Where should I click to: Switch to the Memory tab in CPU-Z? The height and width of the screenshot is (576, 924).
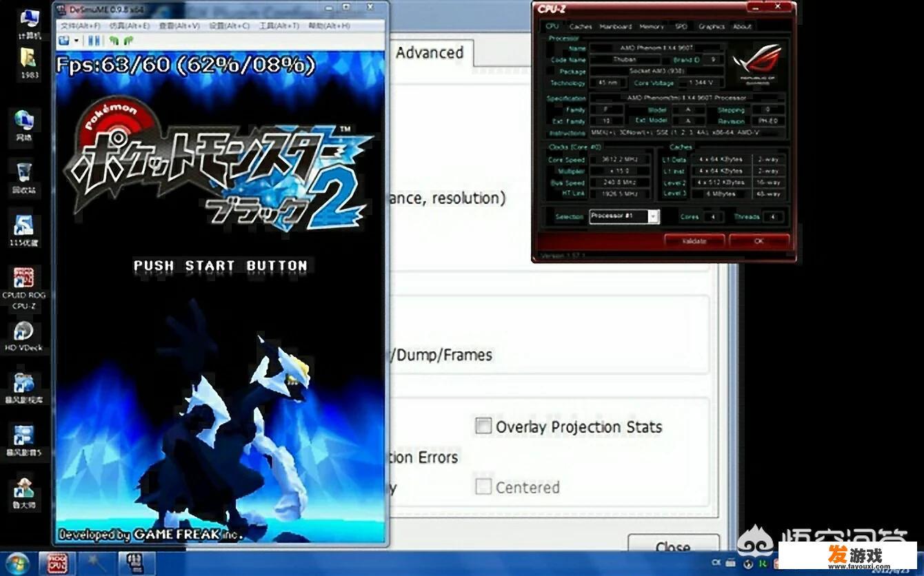[651, 26]
